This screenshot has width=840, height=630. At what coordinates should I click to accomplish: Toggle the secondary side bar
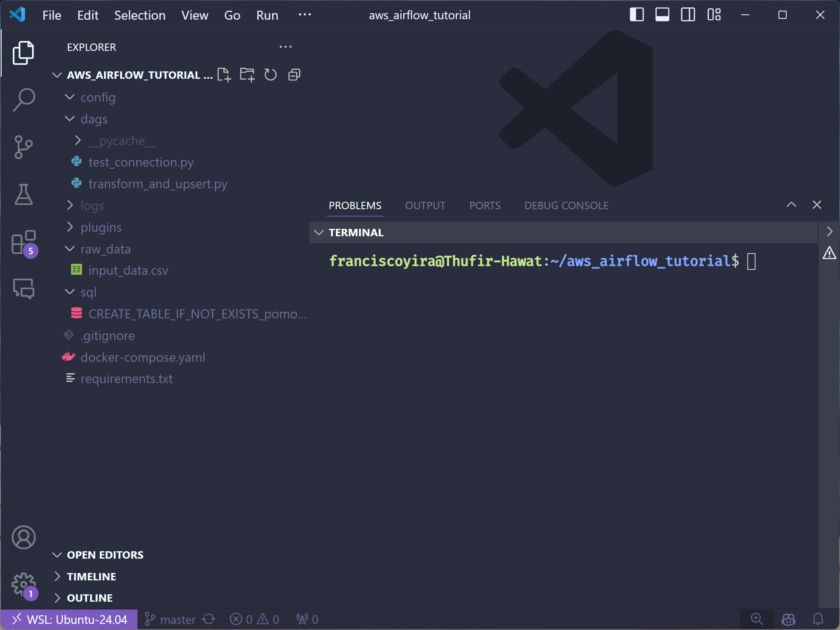pos(688,15)
